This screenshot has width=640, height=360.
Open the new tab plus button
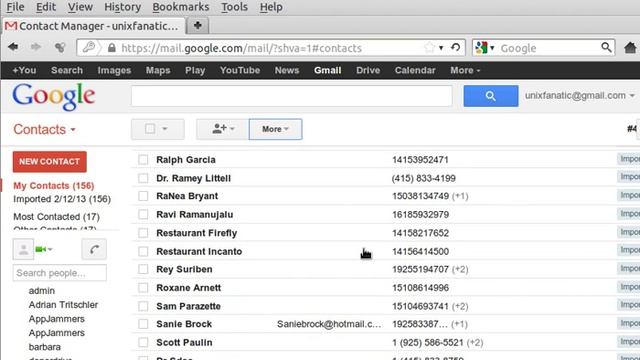tap(198, 26)
